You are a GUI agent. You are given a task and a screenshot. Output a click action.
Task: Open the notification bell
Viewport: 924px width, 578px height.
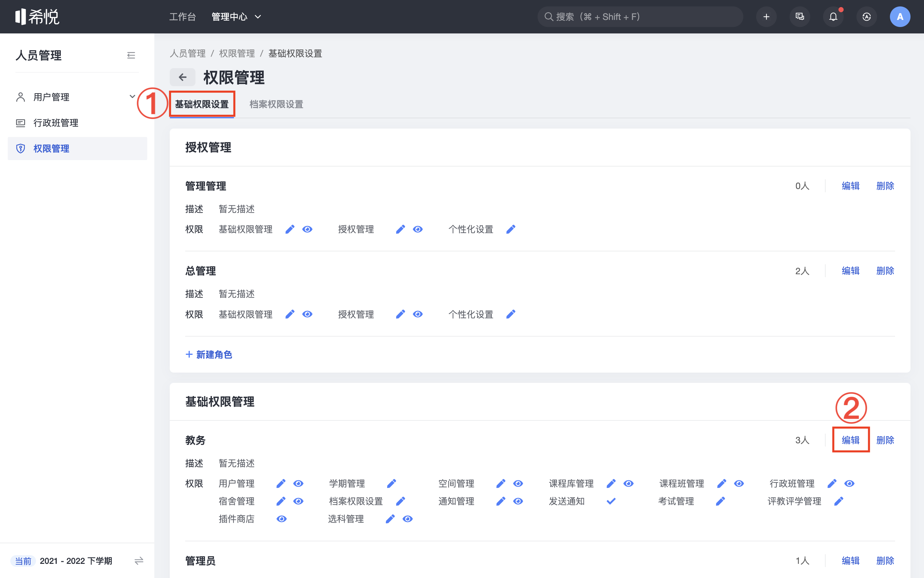pos(833,16)
